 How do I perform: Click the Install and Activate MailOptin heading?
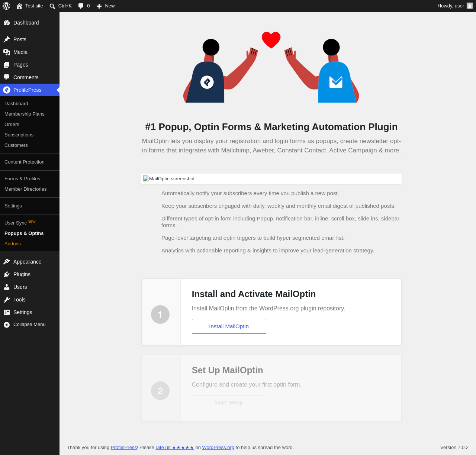click(254, 294)
